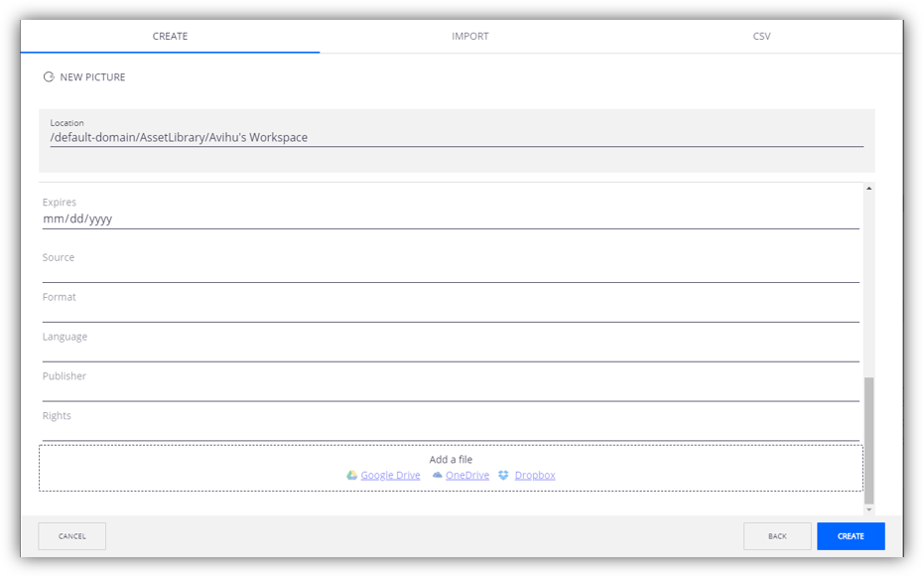Focus the Expires date field

[450, 219]
